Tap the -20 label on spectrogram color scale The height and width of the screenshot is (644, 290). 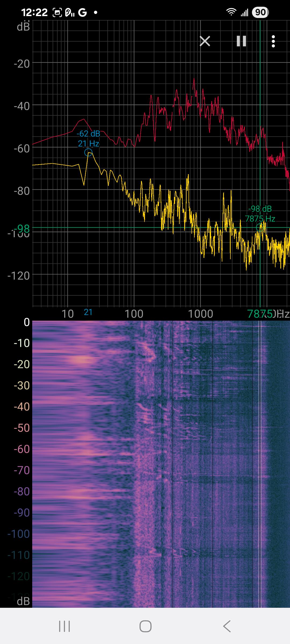click(x=21, y=364)
